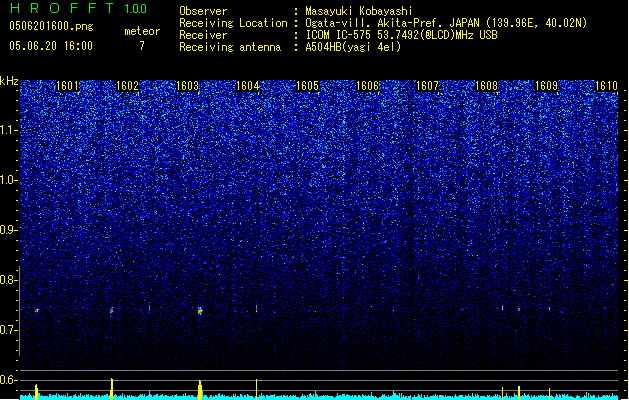The width and height of the screenshot is (629, 400).
Task: Select the antenna value A504HB(yagi 4el)
Action: pyautogui.click(x=353, y=47)
